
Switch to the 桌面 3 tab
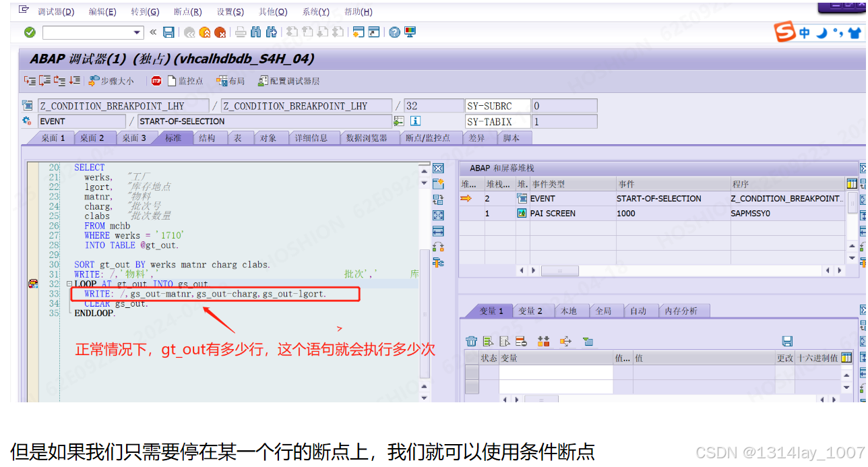pos(134,138)
